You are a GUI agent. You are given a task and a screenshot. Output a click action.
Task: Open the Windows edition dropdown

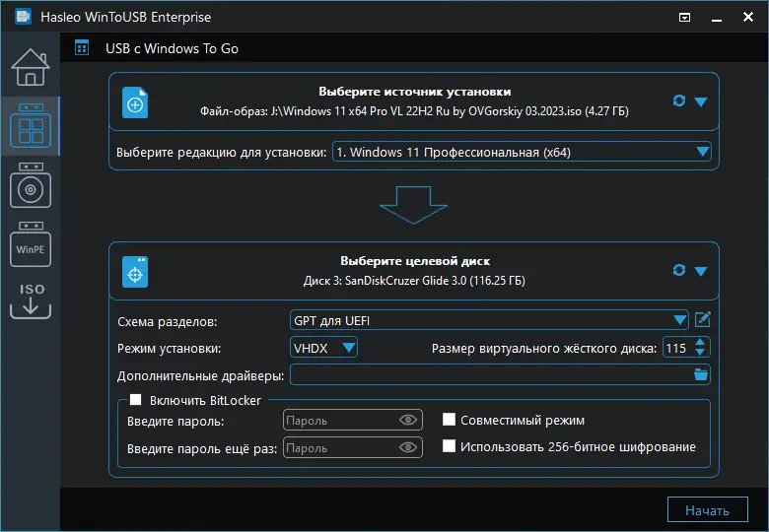click(x=522, y=152)
